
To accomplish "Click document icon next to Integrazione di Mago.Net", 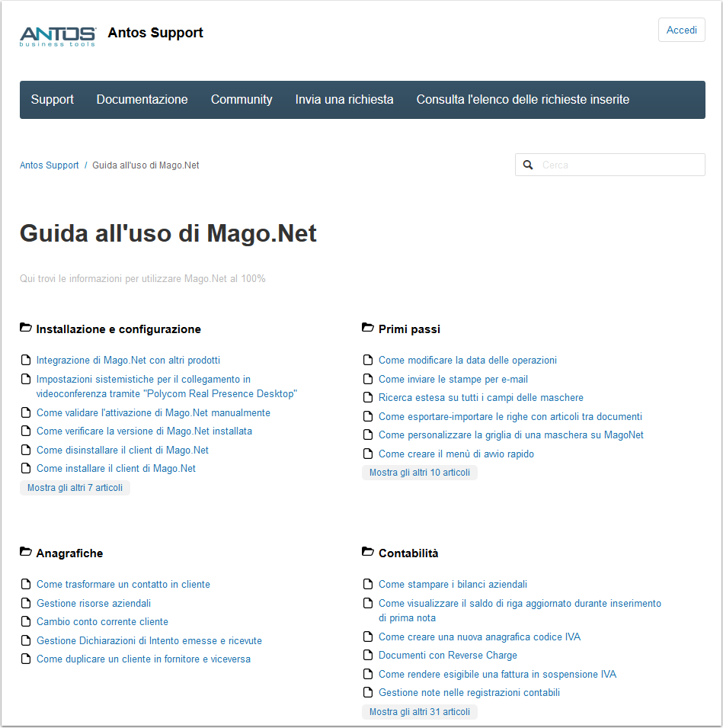I will click(x=26, y=360).
